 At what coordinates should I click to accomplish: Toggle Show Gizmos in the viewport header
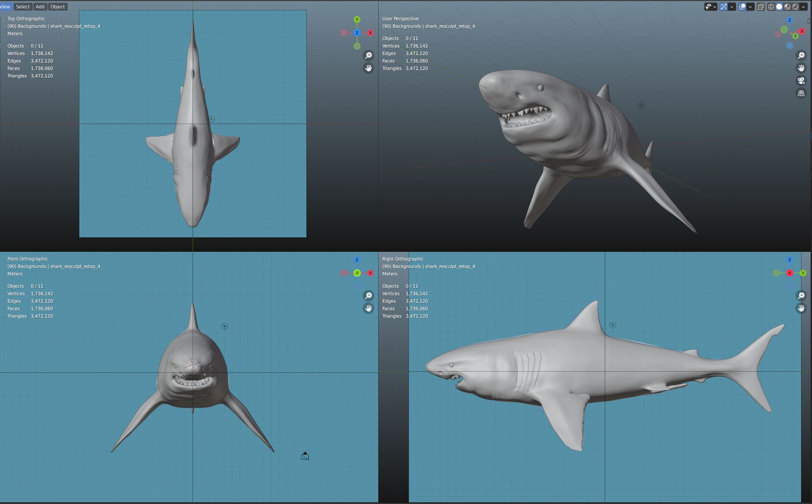coord(724,6)
